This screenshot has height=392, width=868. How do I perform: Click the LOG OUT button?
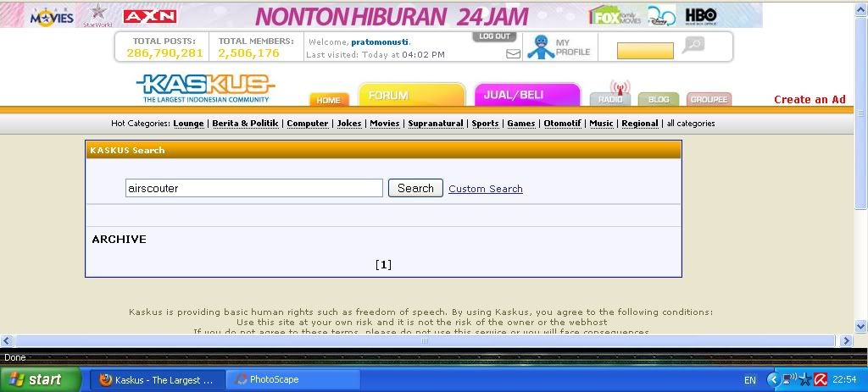494,36
